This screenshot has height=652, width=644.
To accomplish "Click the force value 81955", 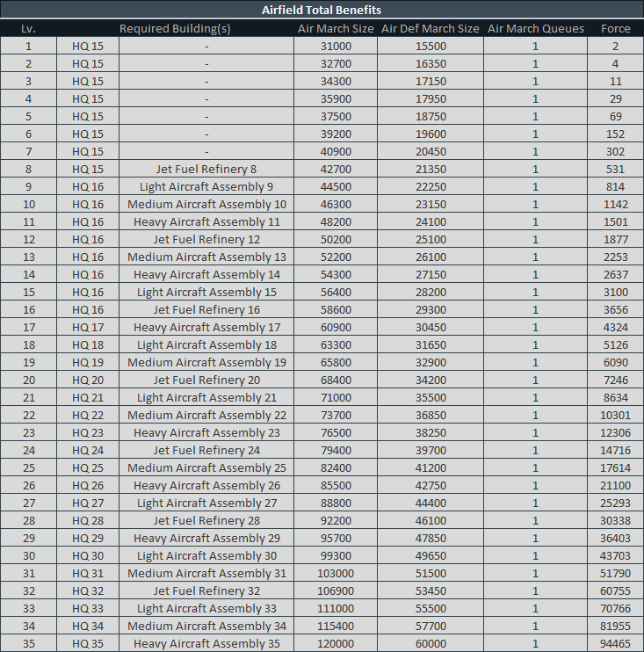I will tap(615, 626).
